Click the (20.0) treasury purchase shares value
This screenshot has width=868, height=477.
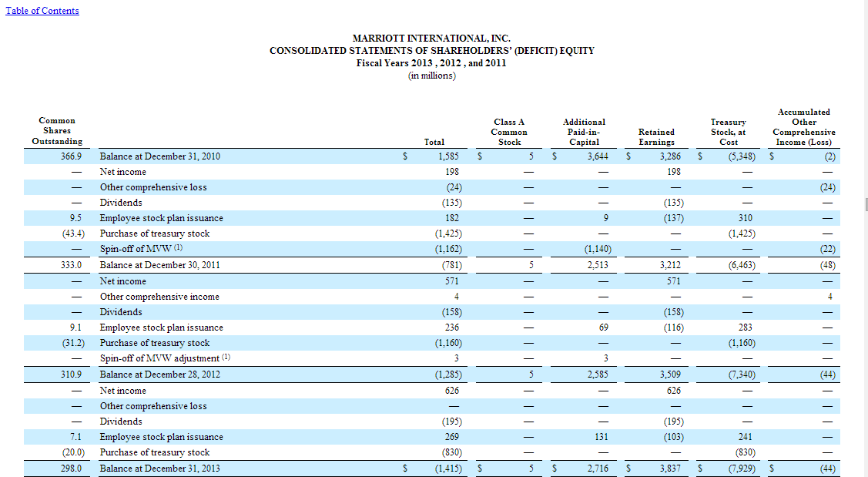[x=73, y=452]
